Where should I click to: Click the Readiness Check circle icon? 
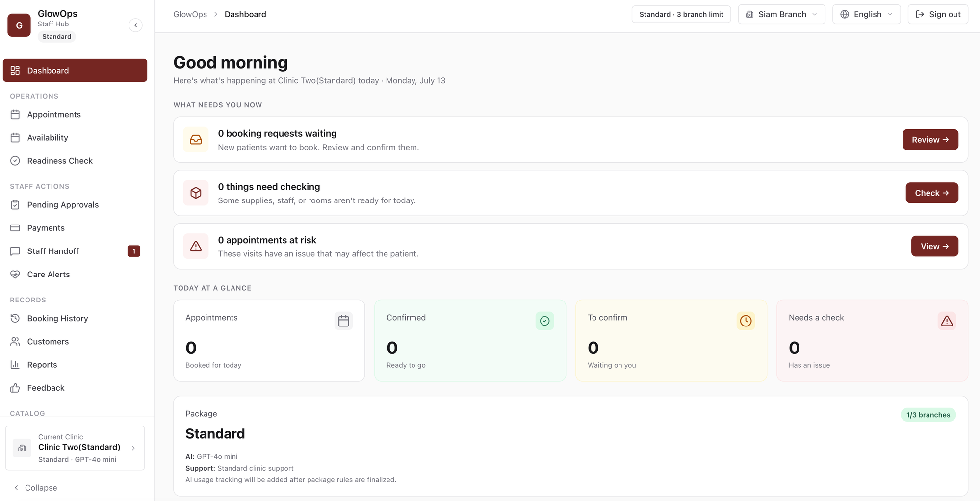coord(15,160)
